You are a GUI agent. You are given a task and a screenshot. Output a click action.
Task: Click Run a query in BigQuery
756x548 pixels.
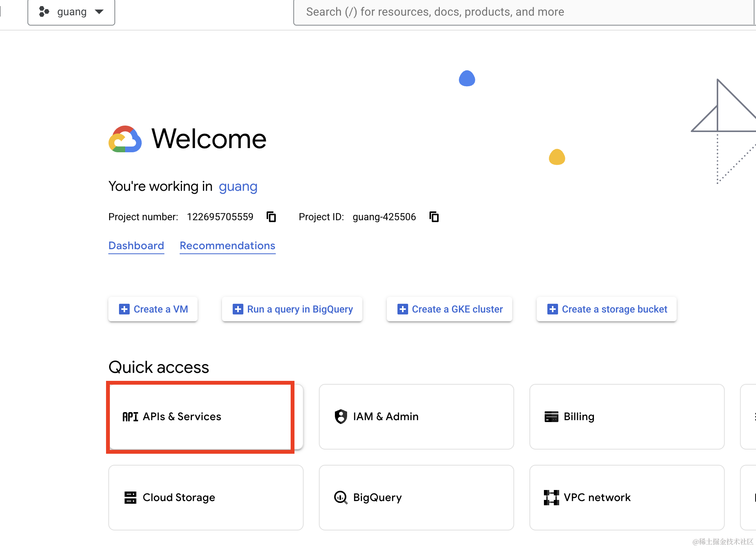tap(292, 309)
